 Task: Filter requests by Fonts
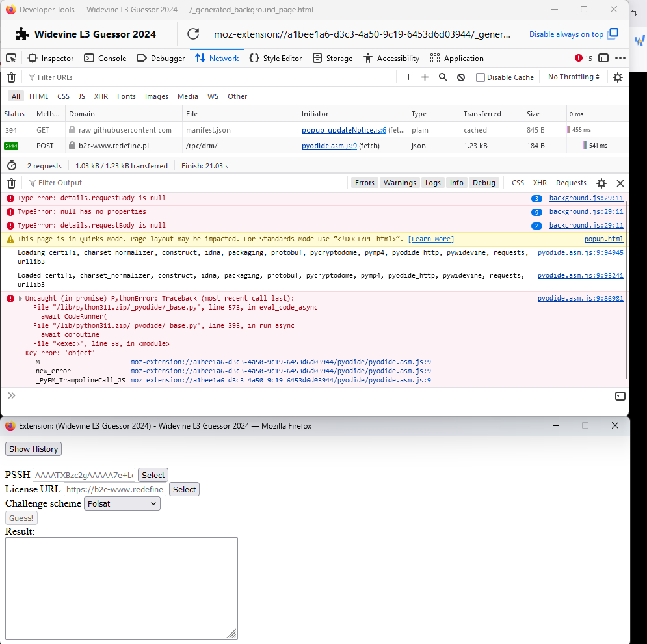pos(126,96)
